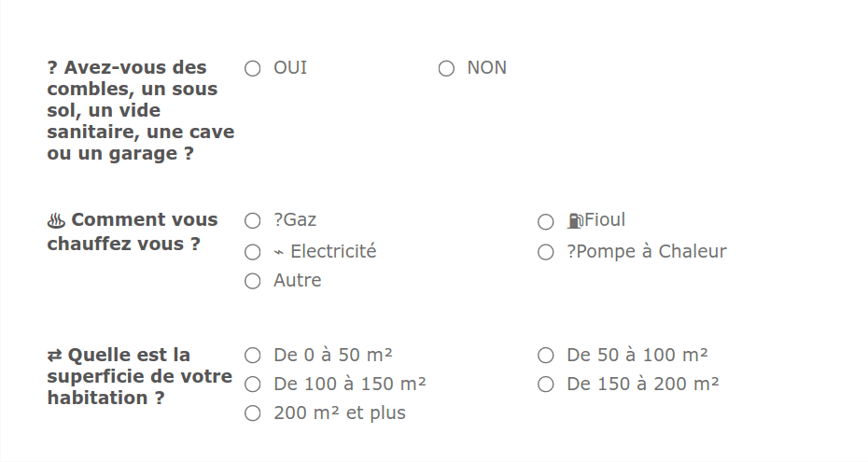Choose the NON radio option
Screen dimensions: 868x462
[x=446, y=68]
